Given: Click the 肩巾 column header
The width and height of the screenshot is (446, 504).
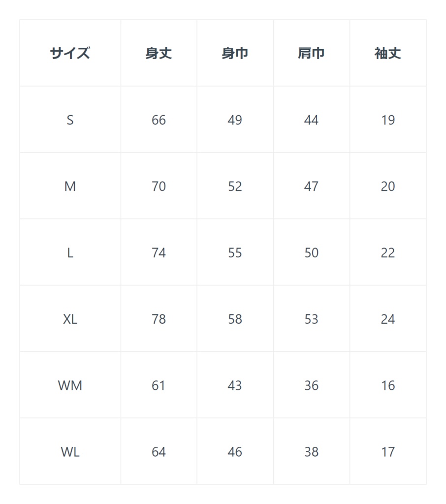Looking at the screenshot, I should pyautogui.click(x=311, y=53).
